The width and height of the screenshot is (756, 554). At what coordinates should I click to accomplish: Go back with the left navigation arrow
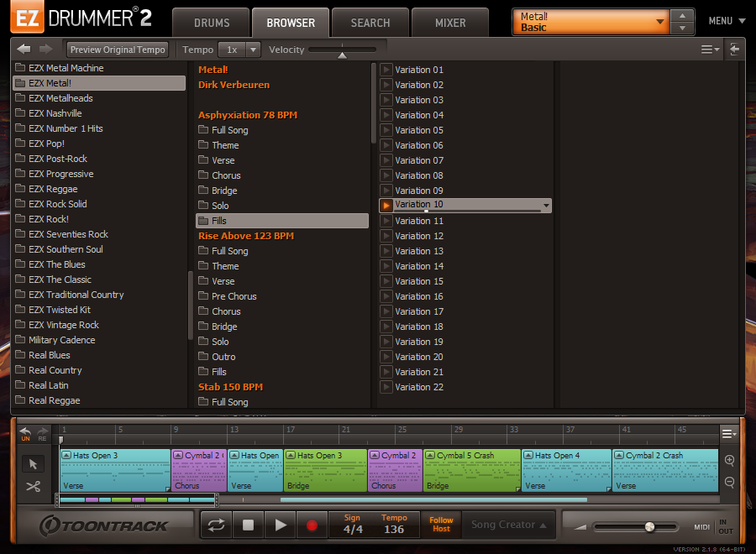[24, 50]
